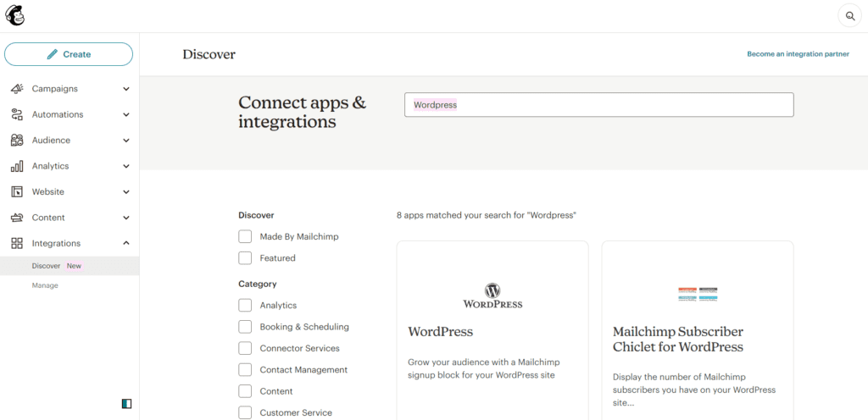Click the Automations workflow icon
Image resolution: width=868 pixels, height=420 pixels.
pyautogui.click(x=17, y=114)
